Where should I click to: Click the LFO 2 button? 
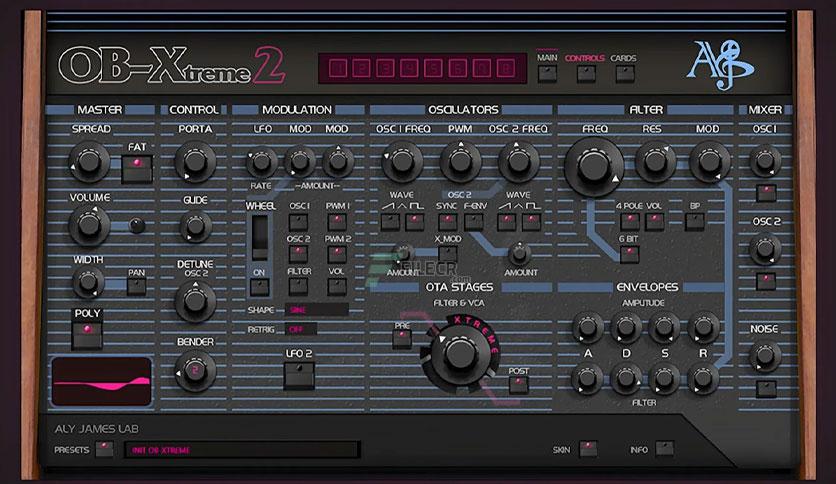click(299, 376)
